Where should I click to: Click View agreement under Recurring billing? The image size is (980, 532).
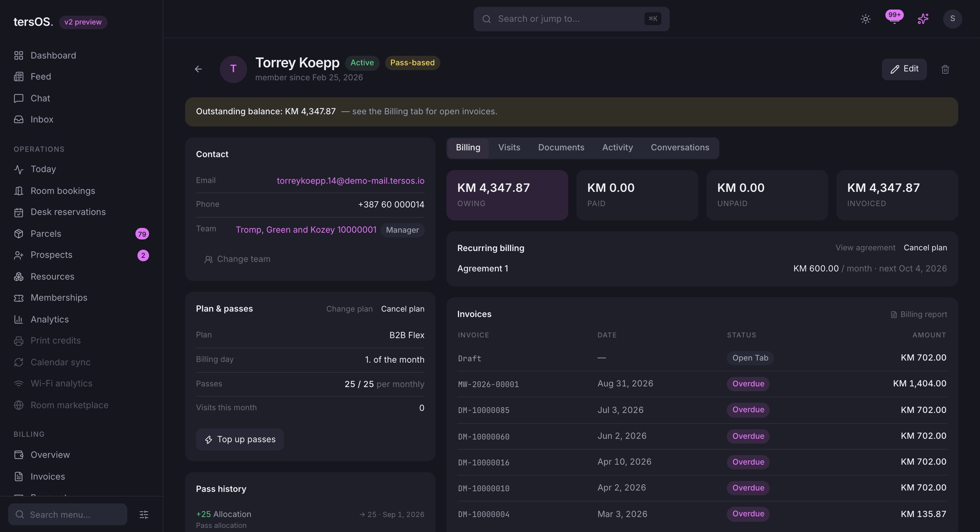[865, 248]
